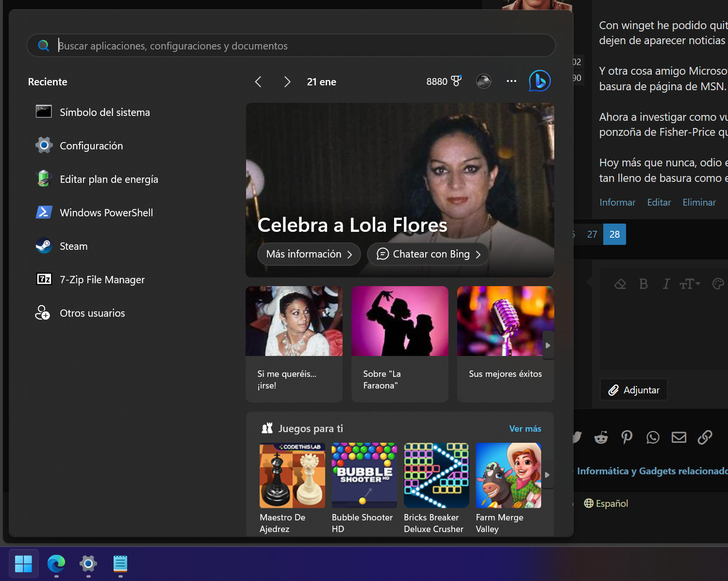Copy post link icon
This screenshot has height=581, width=728.
click(x=705, y=437)
